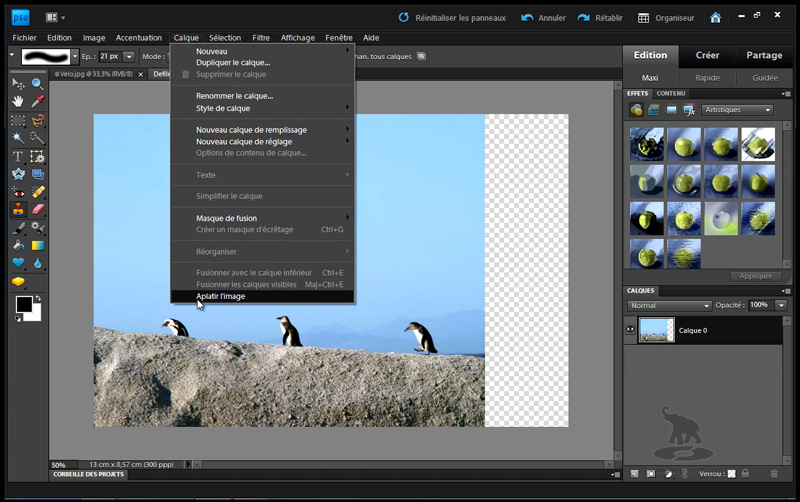800x502 pixels.
Task: Click the Rétablir redo button
Action: [x=600, y=18]
